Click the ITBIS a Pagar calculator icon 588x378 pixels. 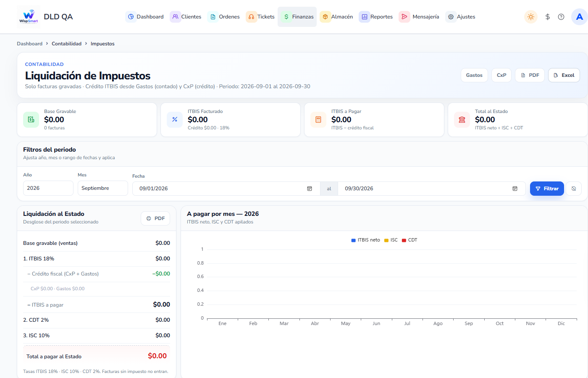coord(318,120)
